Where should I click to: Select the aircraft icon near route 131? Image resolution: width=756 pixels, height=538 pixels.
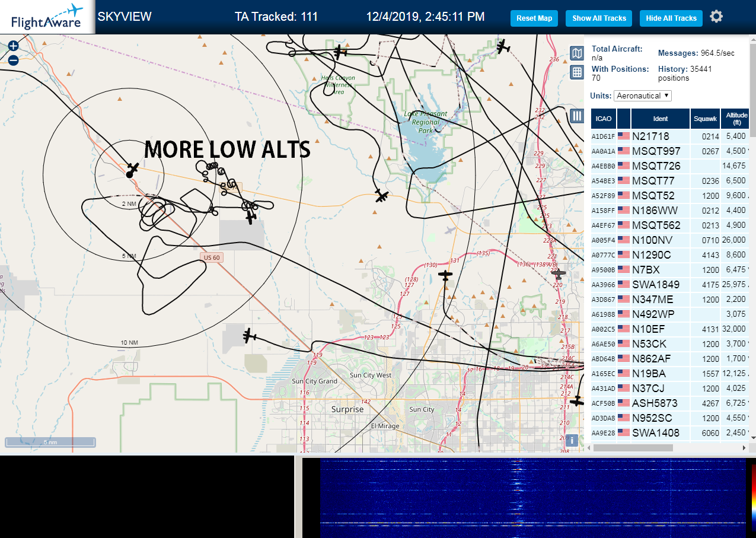pos(445,275)
